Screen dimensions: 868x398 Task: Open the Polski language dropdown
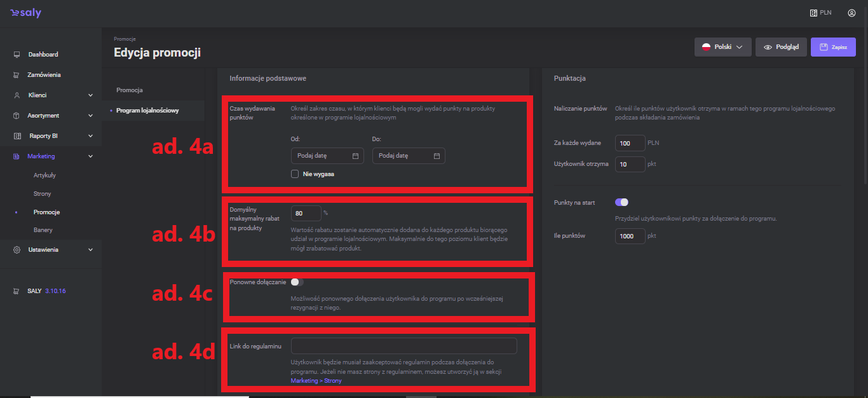[x=722, y=47]
